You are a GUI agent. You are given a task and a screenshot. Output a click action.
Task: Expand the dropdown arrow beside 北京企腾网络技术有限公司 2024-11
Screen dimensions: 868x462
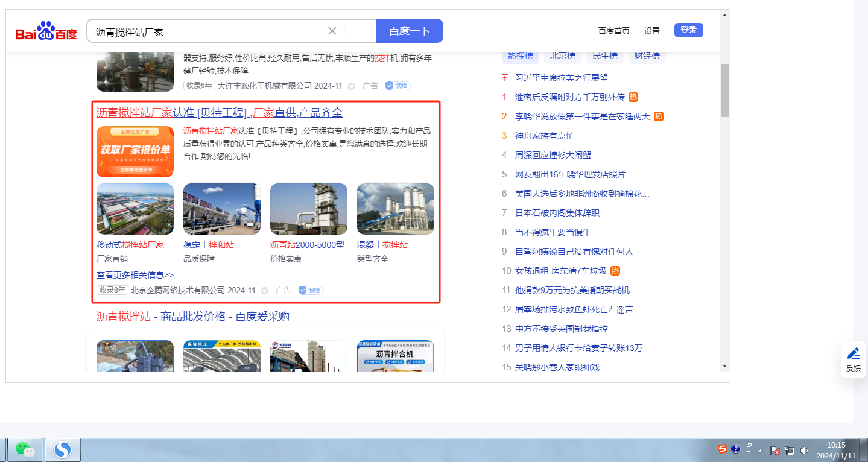coord(264,291)
